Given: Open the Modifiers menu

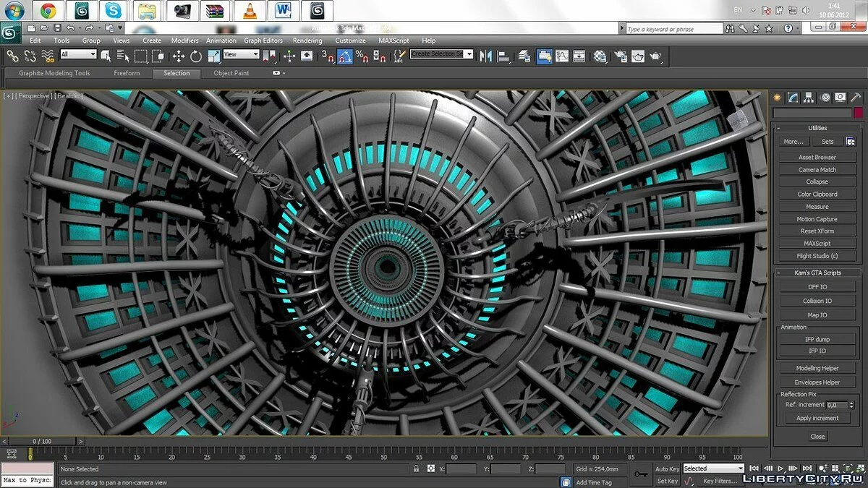Looking at the screenshot, I should (x=184, y=40).
